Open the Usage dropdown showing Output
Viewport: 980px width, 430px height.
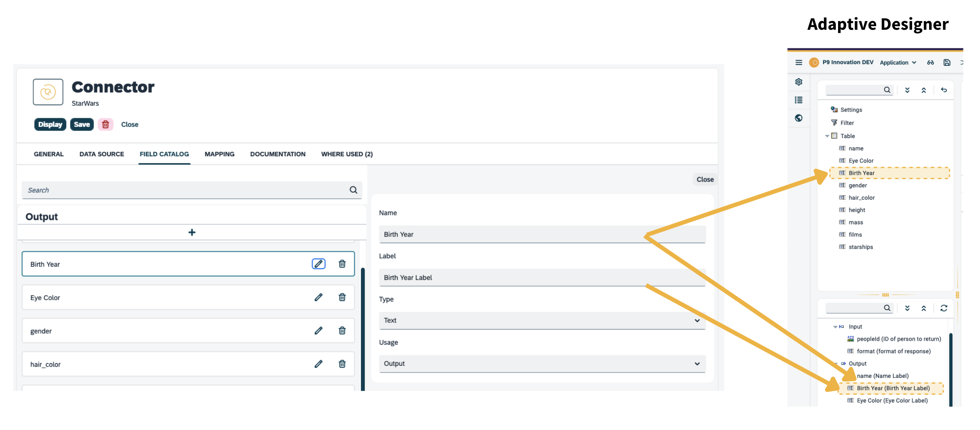pos(697,363)
